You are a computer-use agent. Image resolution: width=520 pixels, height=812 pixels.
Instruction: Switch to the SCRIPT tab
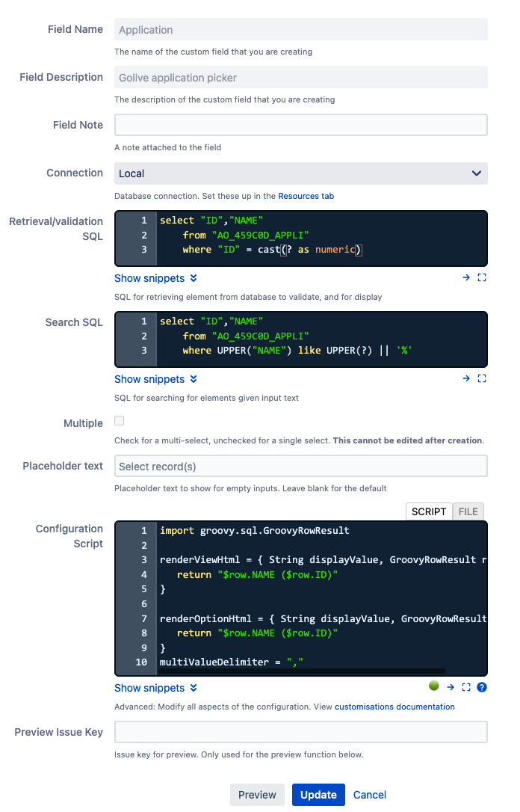429,511
